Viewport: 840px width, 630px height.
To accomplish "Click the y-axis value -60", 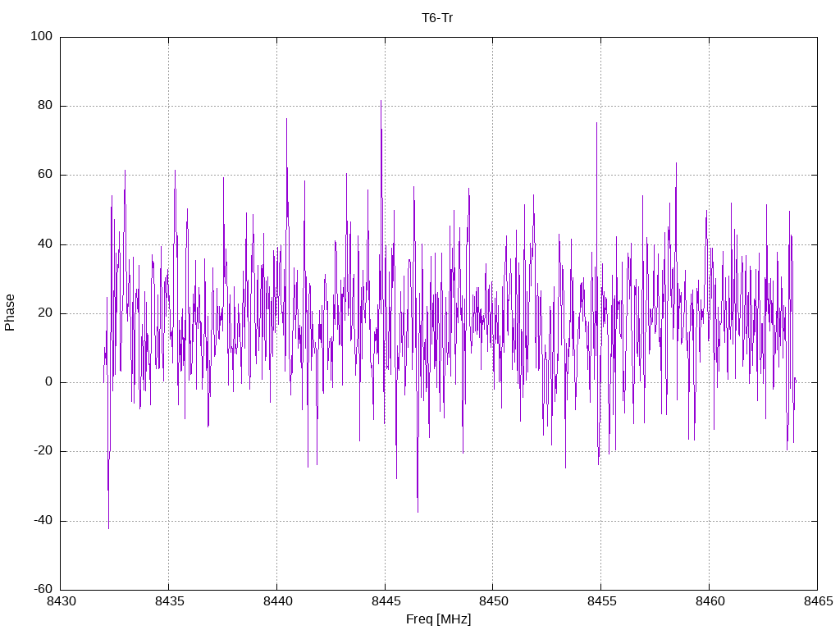I will pos(43,590).
